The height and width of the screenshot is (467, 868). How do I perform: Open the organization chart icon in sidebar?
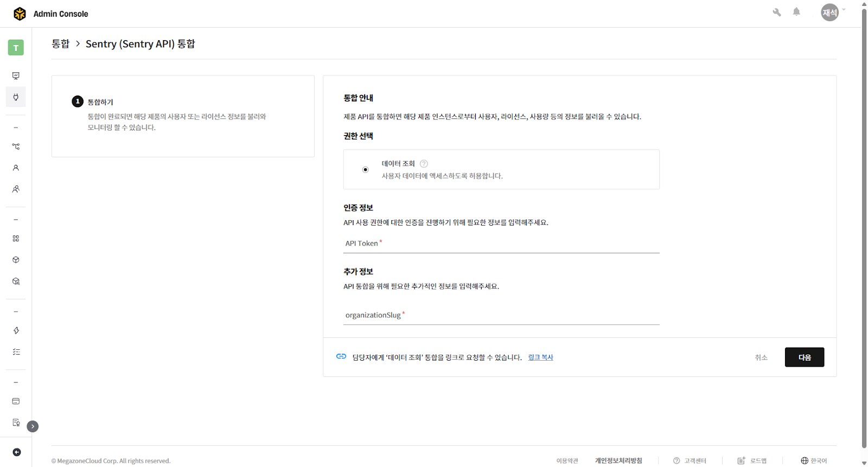pos(16,146)
